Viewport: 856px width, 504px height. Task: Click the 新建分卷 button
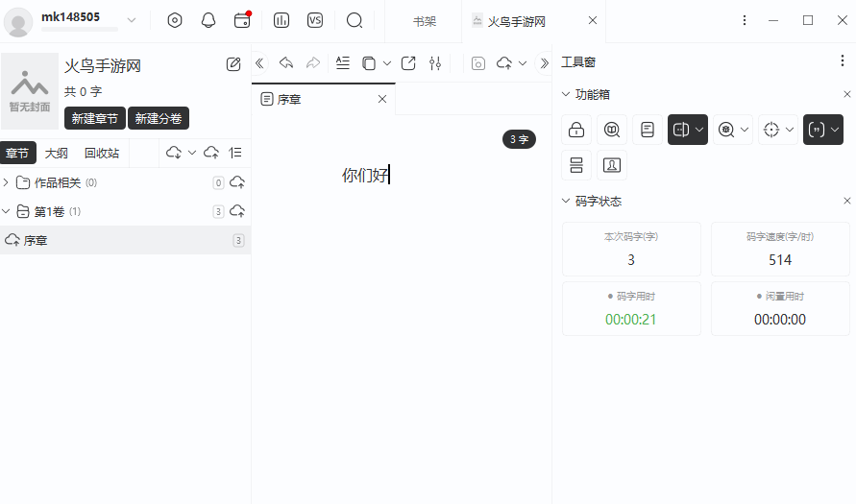pos(159,118)
